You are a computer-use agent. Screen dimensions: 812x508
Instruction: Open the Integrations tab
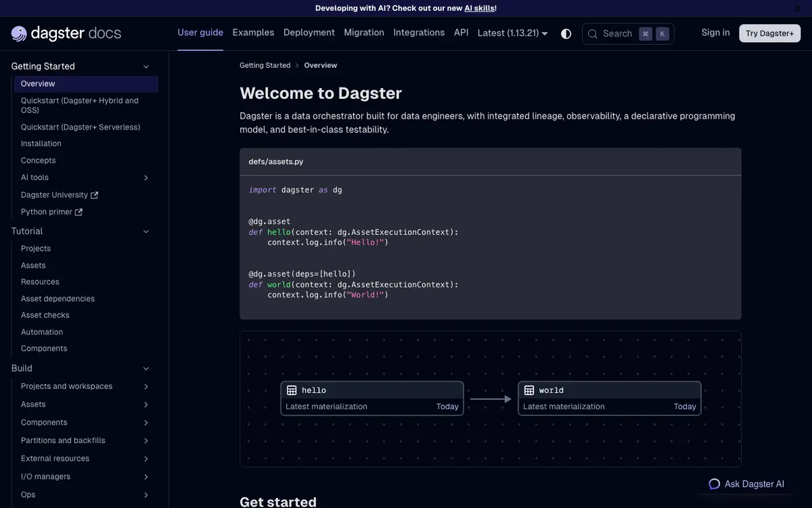(x=419, y=33)
